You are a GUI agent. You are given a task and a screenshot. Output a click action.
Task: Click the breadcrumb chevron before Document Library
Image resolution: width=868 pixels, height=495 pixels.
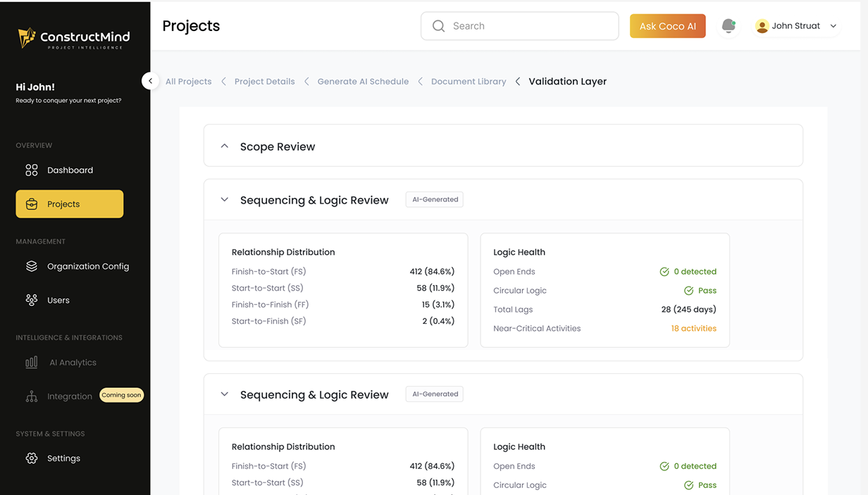(420, 82)
